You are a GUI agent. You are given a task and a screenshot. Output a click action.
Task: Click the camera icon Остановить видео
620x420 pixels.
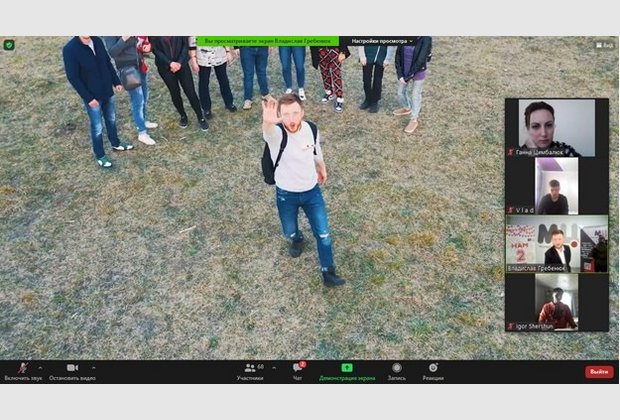click(72, 368)
